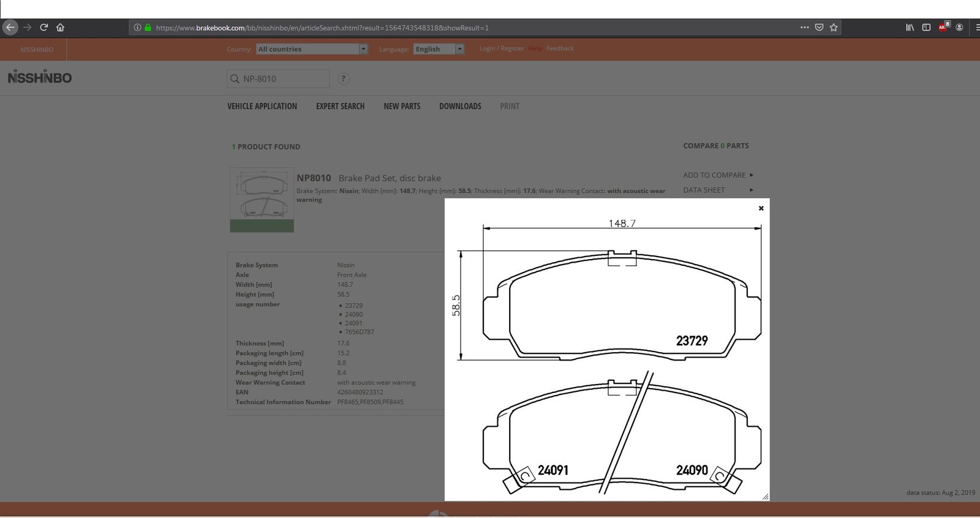Go to the New Parts section
Image resolution: width=980 pixels, height=518 pixels.
click(x=402, y=107)
